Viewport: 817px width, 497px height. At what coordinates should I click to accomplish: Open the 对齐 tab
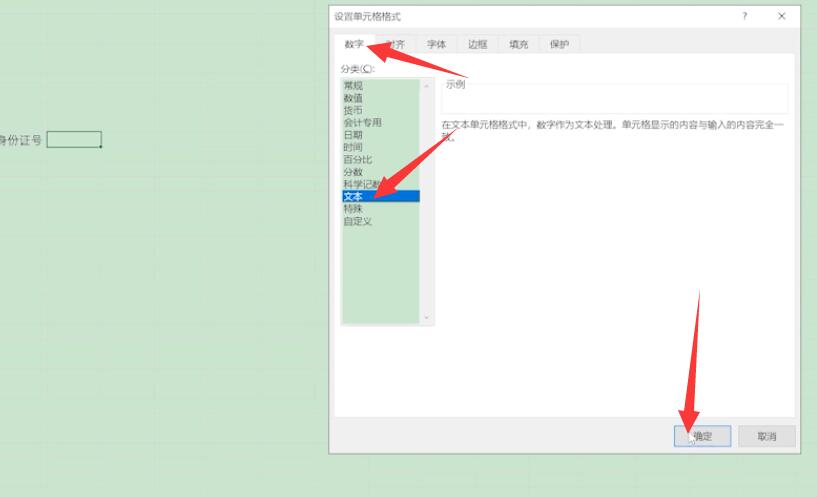pyautogui.click(x=396, y=44)
